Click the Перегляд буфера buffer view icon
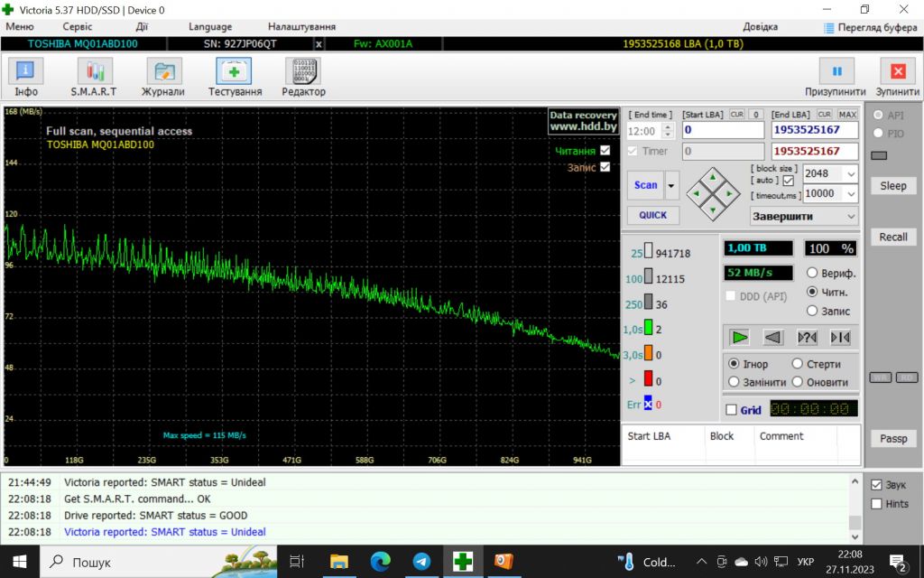This screenshot has height=578, width=924. pyautogui.click(x=829, y=28)
